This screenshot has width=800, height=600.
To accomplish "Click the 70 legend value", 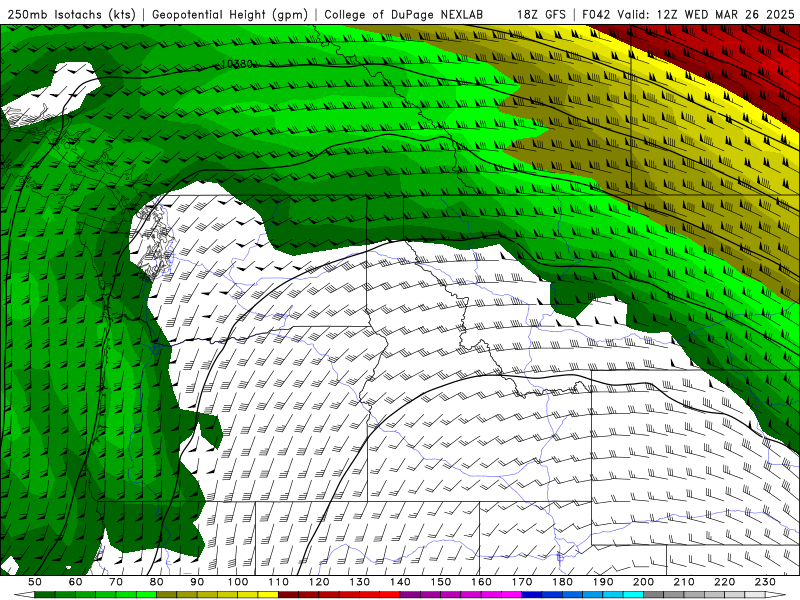I will 116,582.
